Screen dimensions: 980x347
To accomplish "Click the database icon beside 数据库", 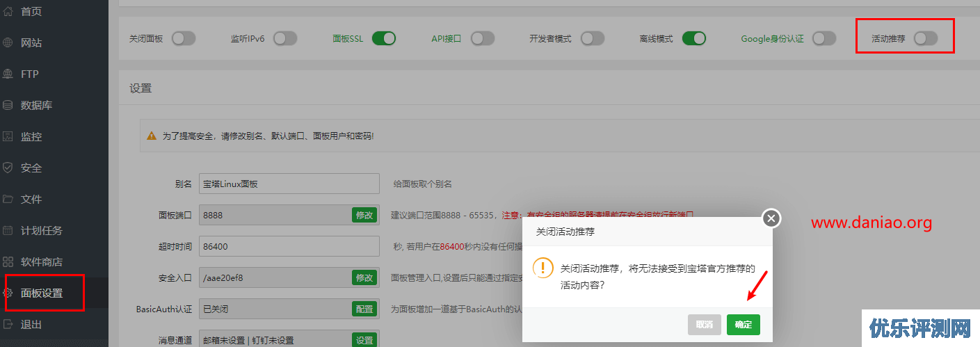I will [x=8, y=105].
